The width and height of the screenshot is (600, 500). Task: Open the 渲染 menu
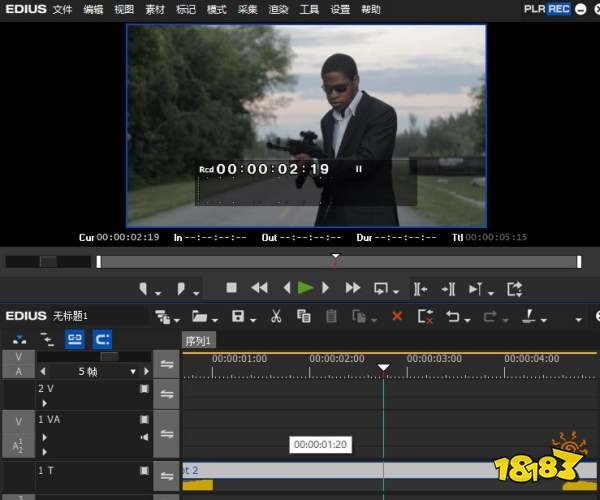click(x=279, y=9)
